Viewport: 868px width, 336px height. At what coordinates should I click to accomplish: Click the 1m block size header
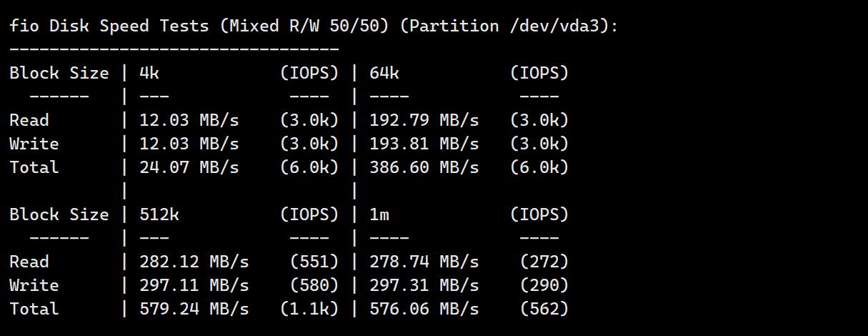coord(379,214)
